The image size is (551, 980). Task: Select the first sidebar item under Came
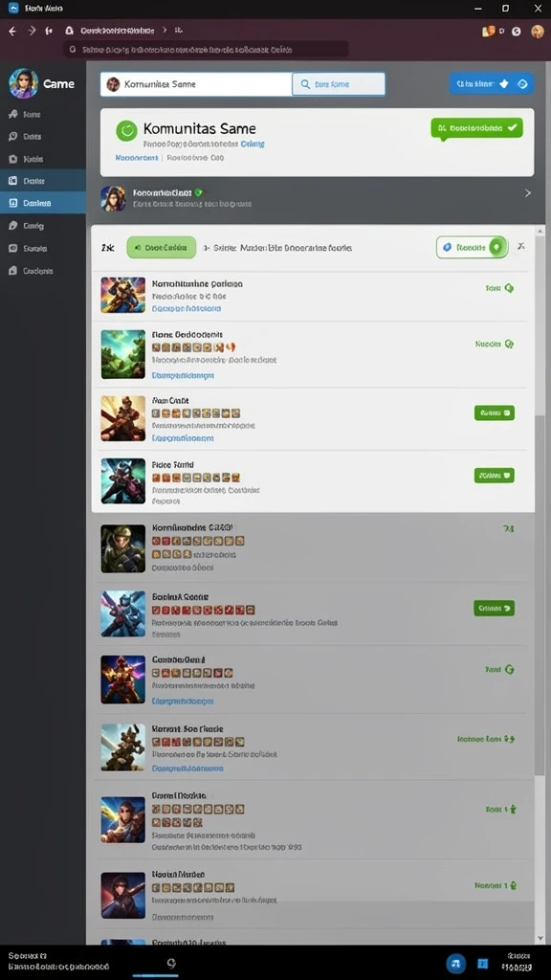[x=42, y=115]
